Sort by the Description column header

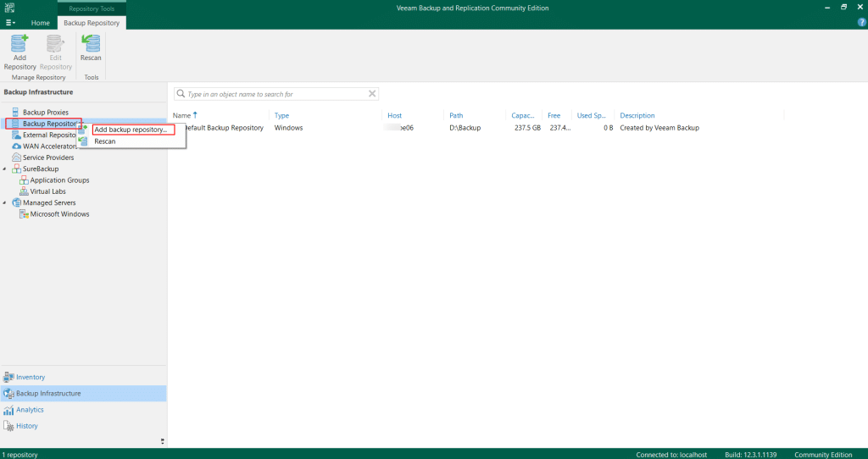tap(637, 115)
